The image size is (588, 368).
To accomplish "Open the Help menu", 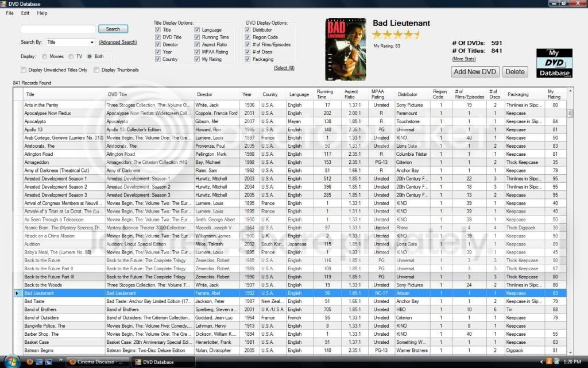I will tap(42, 13).
